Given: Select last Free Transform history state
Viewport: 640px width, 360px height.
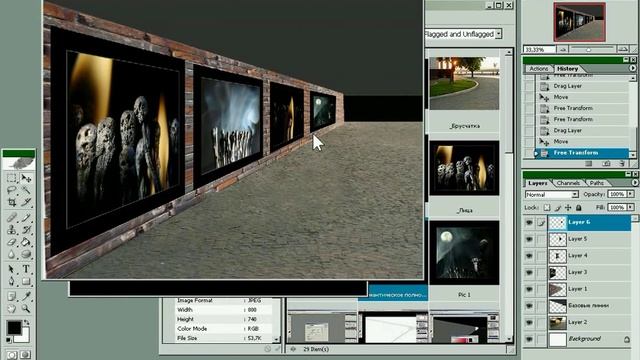Looking at the screenshot, I should point(582,153).
